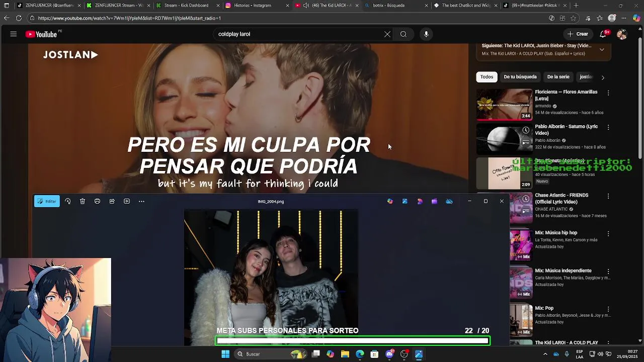Open volume control in system tray

click(600, 354)
